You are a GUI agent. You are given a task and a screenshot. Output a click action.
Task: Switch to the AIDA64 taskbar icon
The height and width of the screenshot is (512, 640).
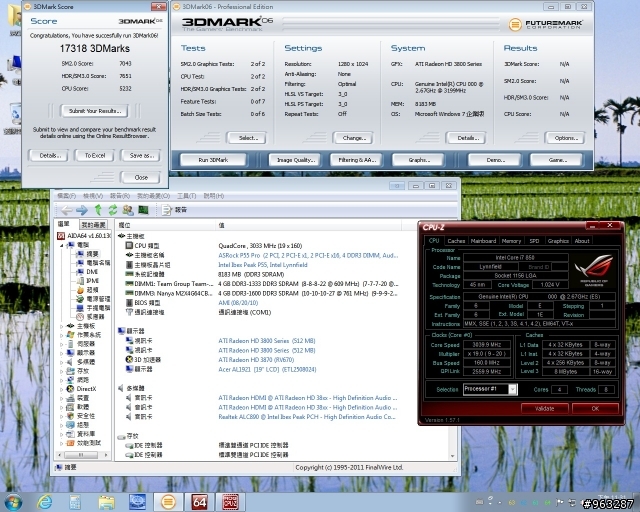coord(199,502)
